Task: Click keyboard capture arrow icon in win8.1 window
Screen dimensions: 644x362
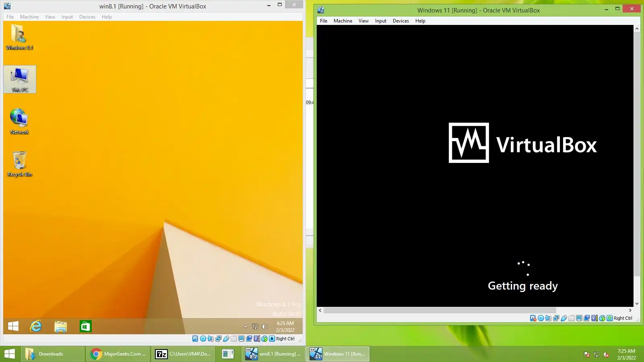Action: pos(272,339)
